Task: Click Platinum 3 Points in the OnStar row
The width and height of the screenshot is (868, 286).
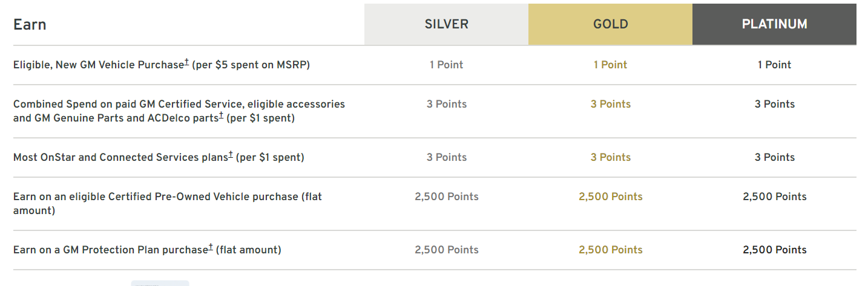Action: pyautogui.click(x=774, y=157)
